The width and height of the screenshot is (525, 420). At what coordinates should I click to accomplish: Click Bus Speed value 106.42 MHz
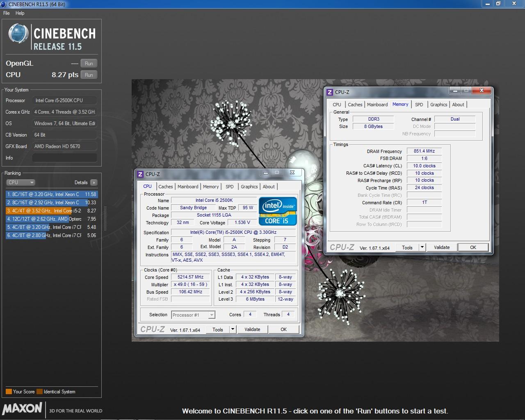tap(191, 292)
